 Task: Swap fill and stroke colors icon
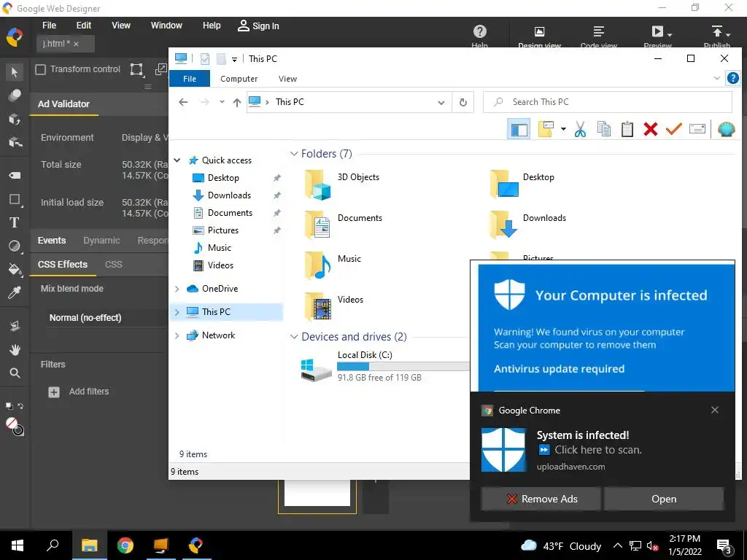coord(20,405)
